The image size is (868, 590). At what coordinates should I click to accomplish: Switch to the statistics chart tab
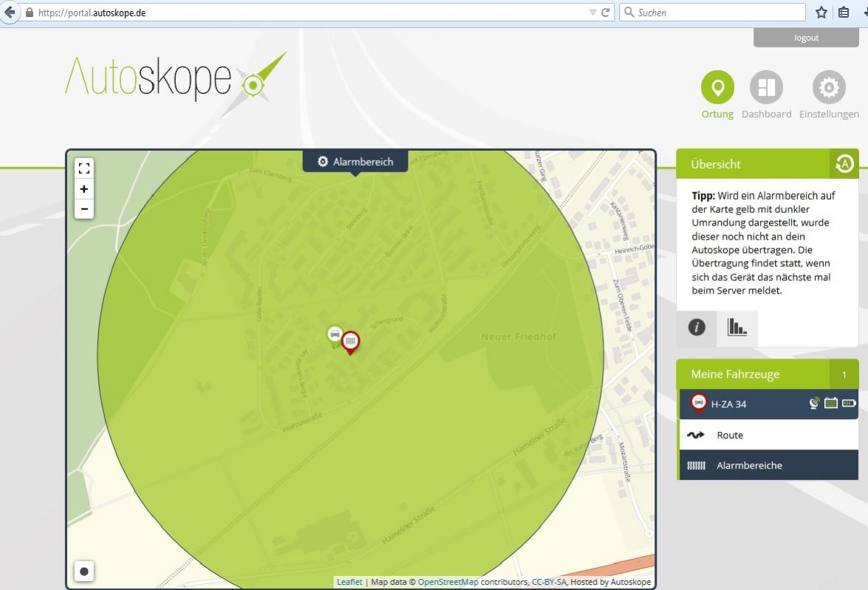click(x=737, y=328)
